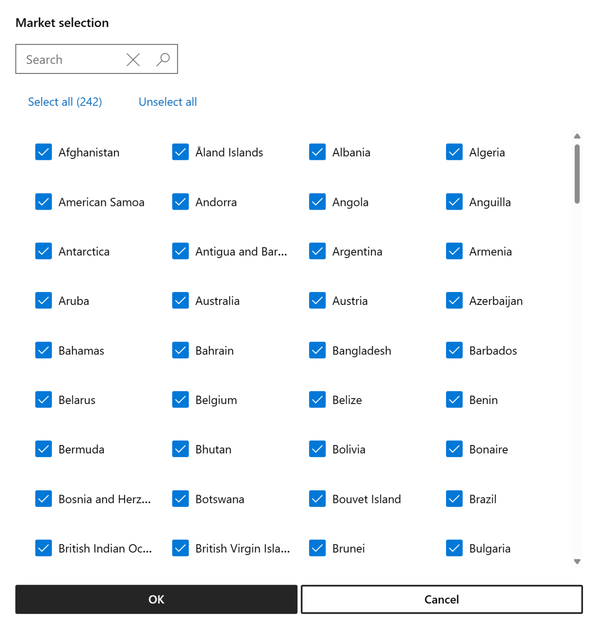
Task: Toggle the British Indian Oc... checkbox
Action: tap(43, 548)
